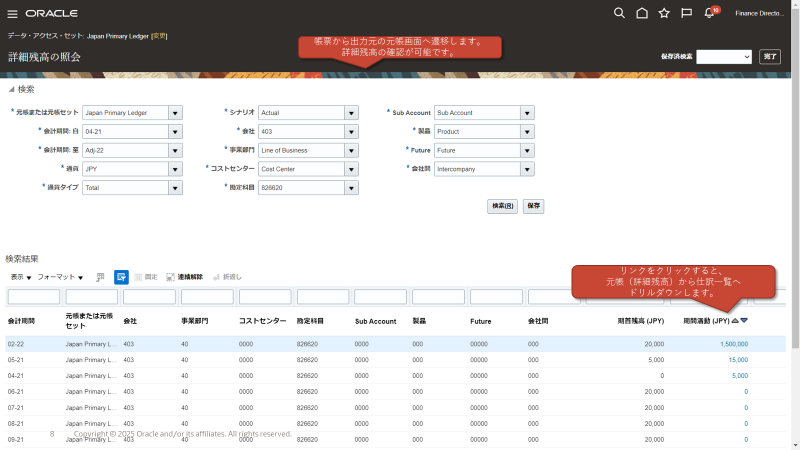Screen dimensions: 800x450
Task: Drill down on 5,000 period activity link
Action: point(740,376)
